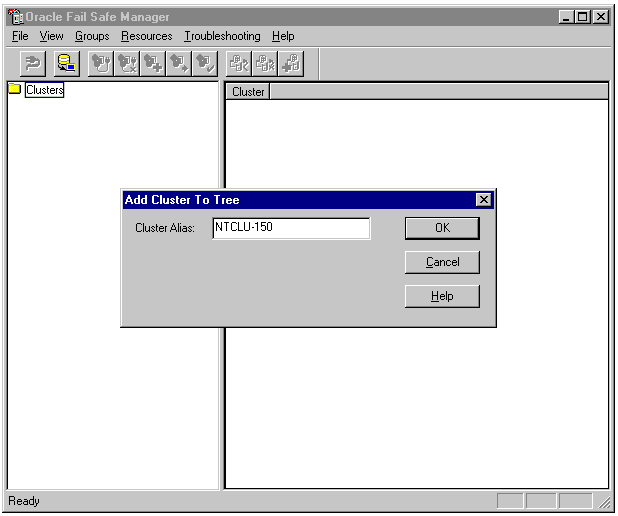The height and width of the screenshot is (516, 618).
Task: Open the Resources menu
Action: (147, 36)
